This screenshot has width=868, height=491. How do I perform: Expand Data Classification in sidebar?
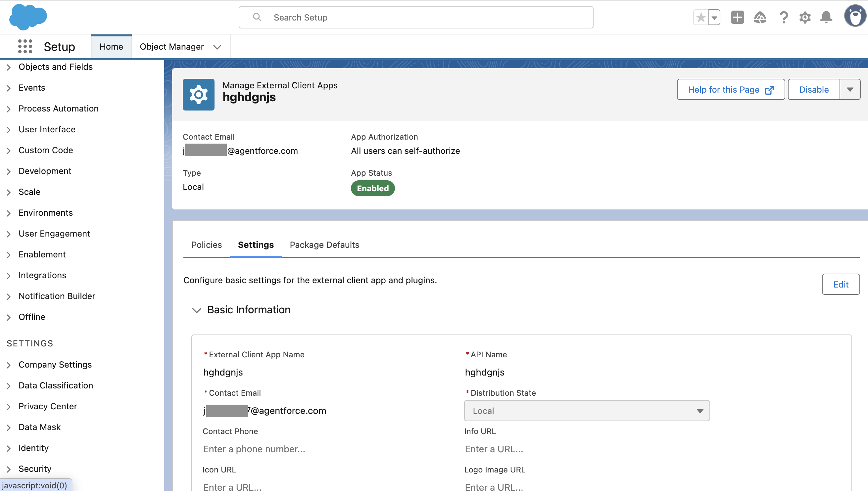click(9, 386)
